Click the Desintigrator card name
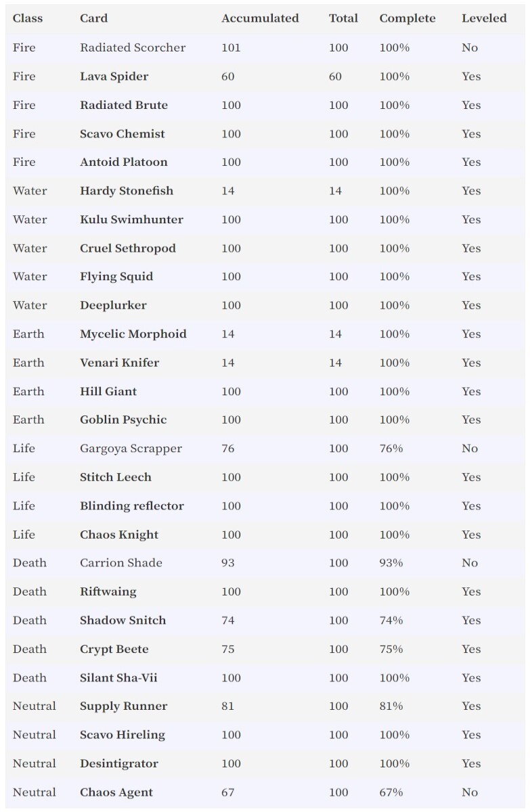The height and width of the screenshot is (812, 530). pyautogui.click(x=119, y=763)
